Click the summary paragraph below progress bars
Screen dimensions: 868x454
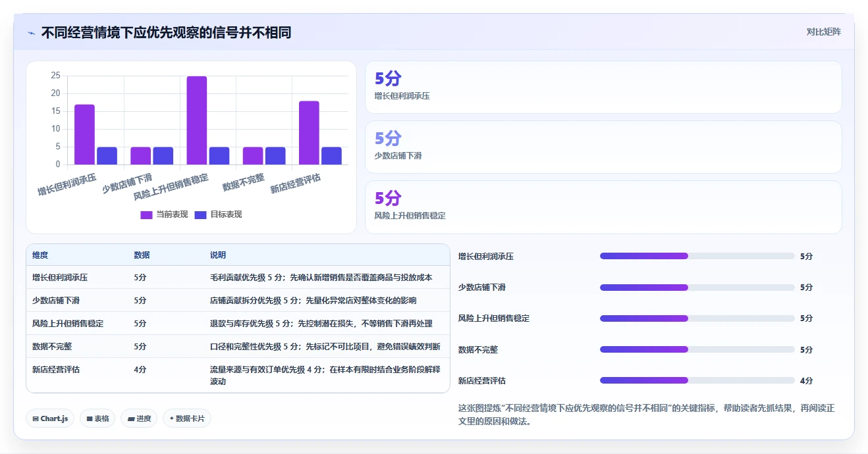(647, 415)
